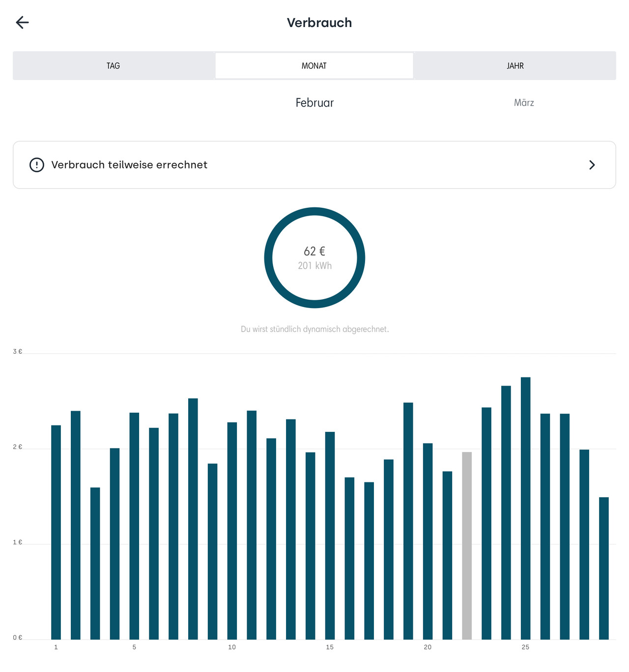Select the bar for day 15
629x672 pixels.
pos(330,535)
